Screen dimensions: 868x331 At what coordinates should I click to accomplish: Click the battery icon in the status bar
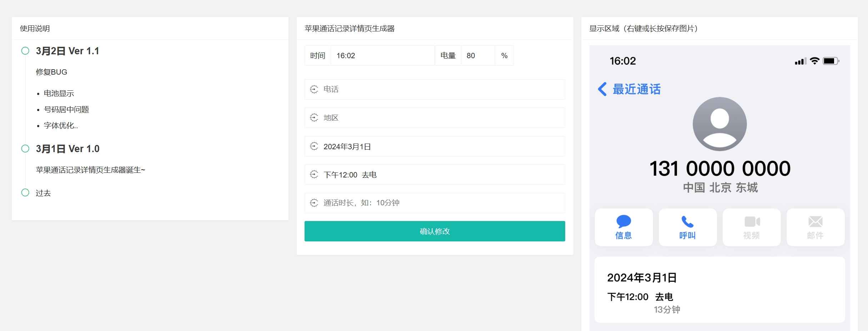[x=832, y=61]
